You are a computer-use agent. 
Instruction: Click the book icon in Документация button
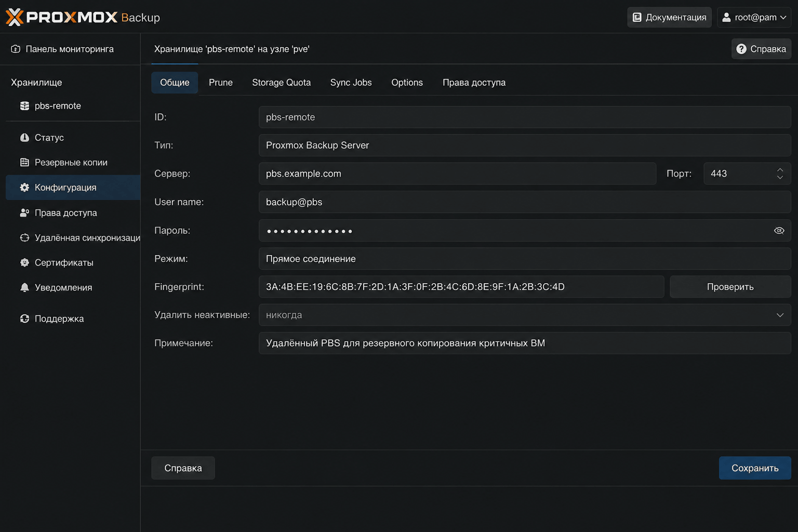point(637,18)
